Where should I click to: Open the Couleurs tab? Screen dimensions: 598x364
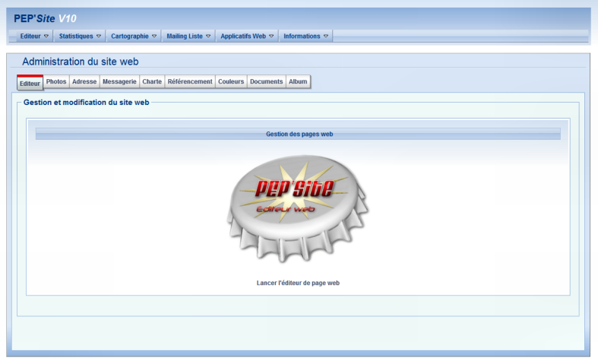pyautogui.click(x=231, y=81)
